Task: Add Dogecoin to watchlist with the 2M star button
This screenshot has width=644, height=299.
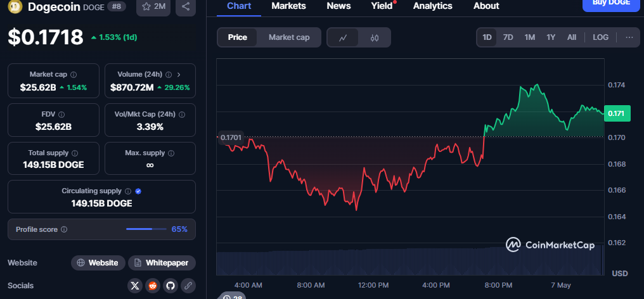Action: click(153, 6)
